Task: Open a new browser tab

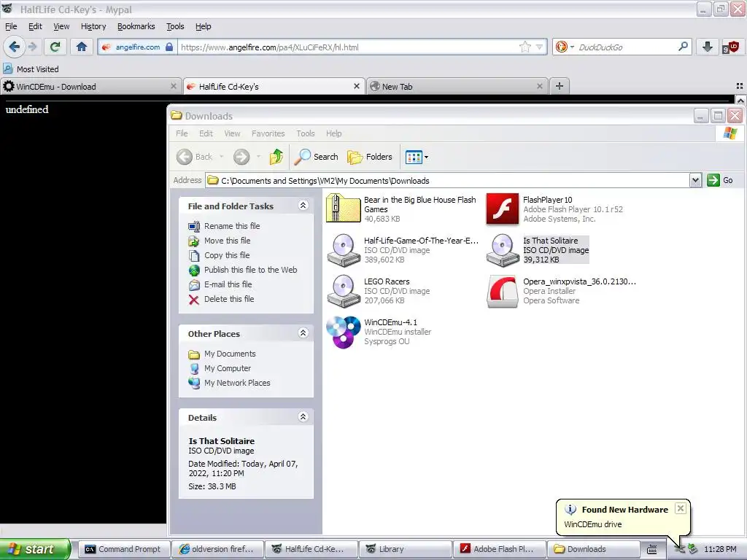Action: 560,86
